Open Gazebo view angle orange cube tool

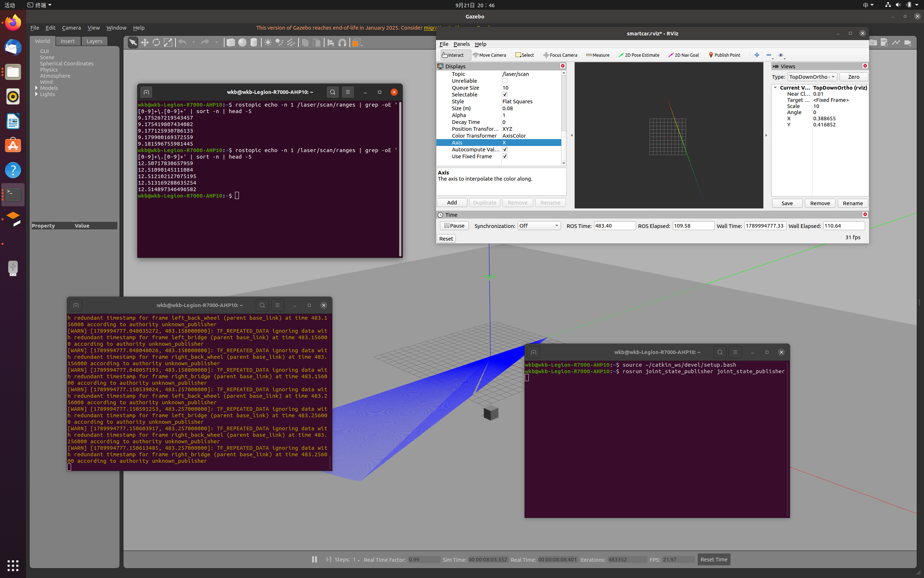pos(357,42)
